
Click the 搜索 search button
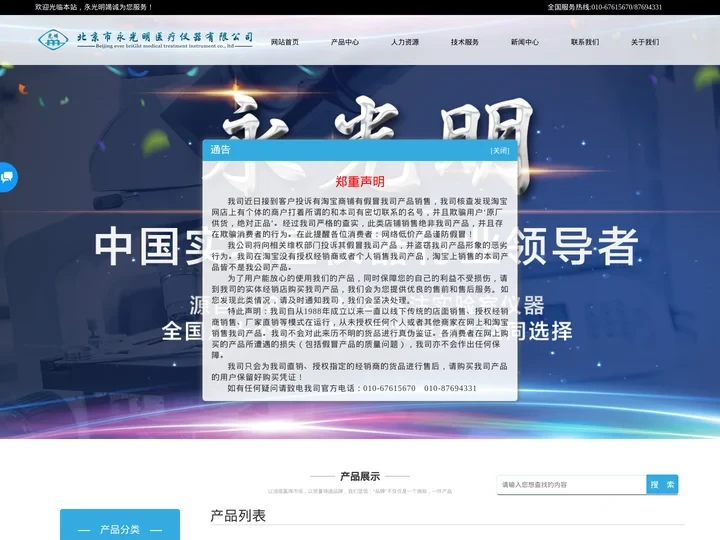(662, 484)
